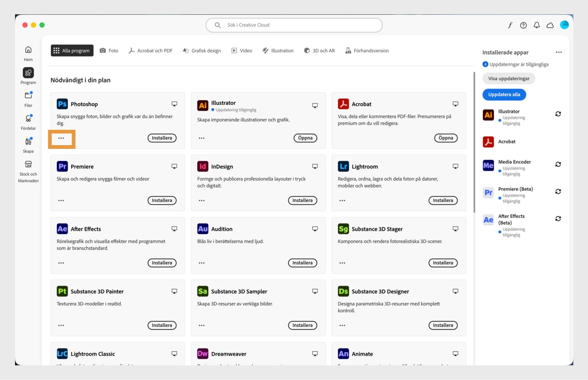Switch to Grafisk design tab
588x380 pixels.
point(202,51)
